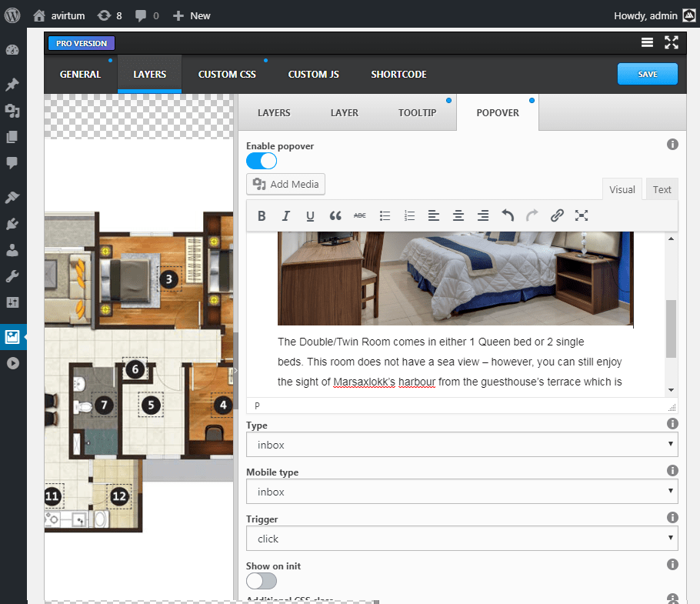700x604 pixels.
Task: Click the editor vertical scrollbar thumb
Action: pos(671,329)
